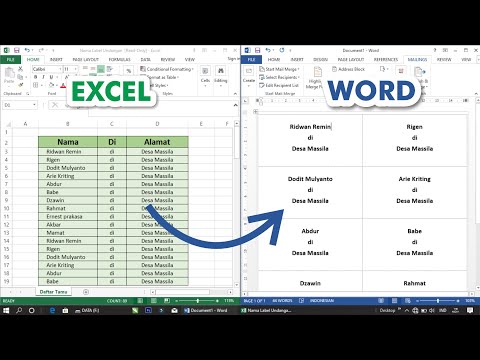Toggle Wrap Text in Excel ribbon
480x360 pixels.
point(109,69)
